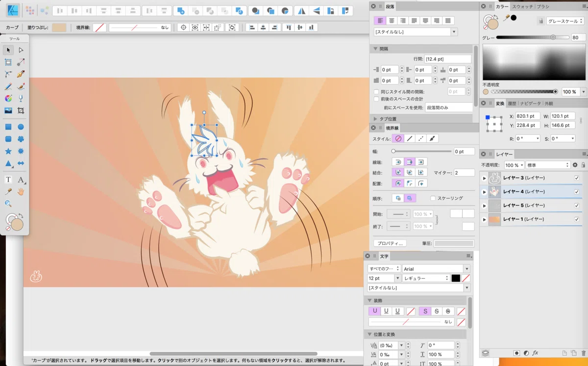Enable the スケーリング checkbox
This screenshot has width=588, height=366.
pyautogui.click(x=433, y=198)
